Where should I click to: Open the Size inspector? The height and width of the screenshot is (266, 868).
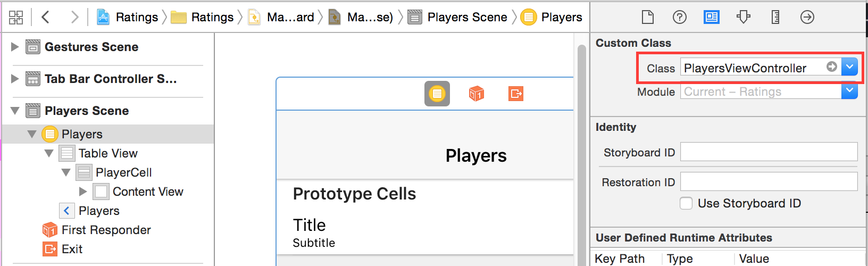[775, 18]
